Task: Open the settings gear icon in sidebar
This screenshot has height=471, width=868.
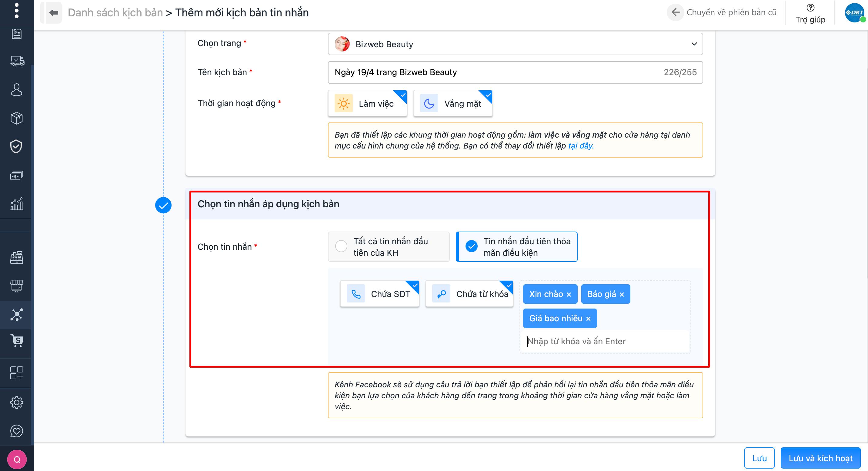Action: point(16,402)
